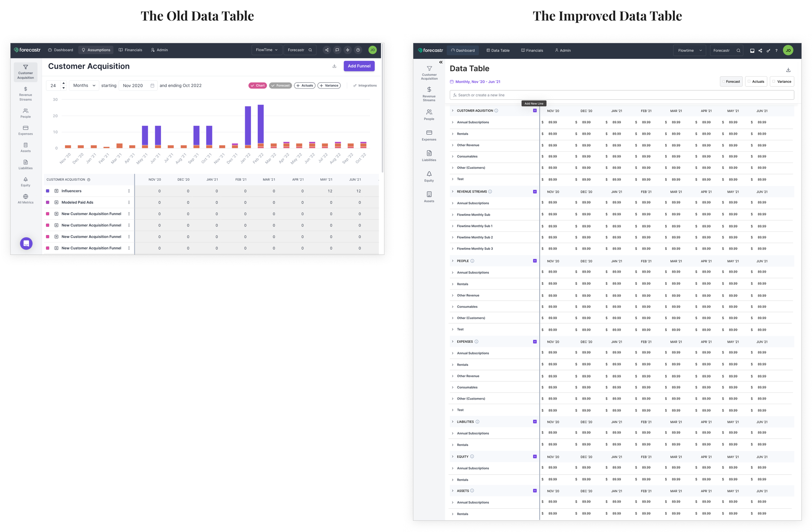Open People section in right sidebar

coord(429,115)
